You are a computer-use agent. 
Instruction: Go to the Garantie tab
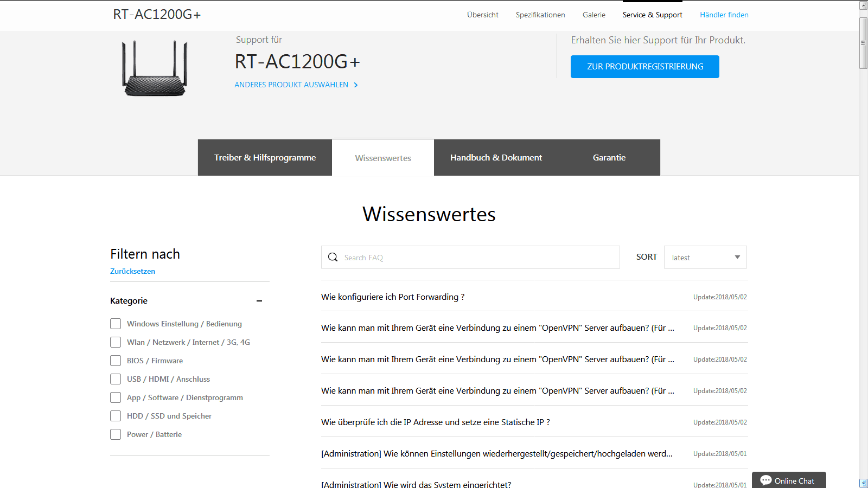(x=609, y=157)
